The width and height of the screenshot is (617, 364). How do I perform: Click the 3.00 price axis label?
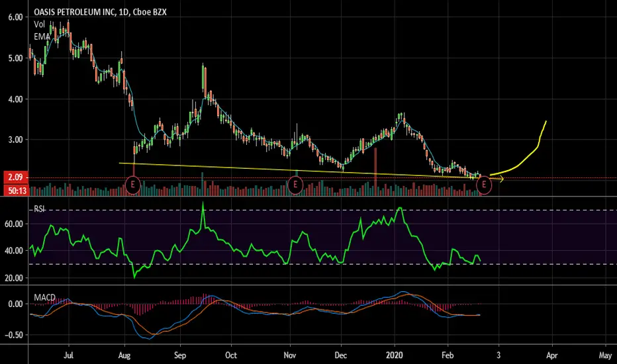(15, 140)
